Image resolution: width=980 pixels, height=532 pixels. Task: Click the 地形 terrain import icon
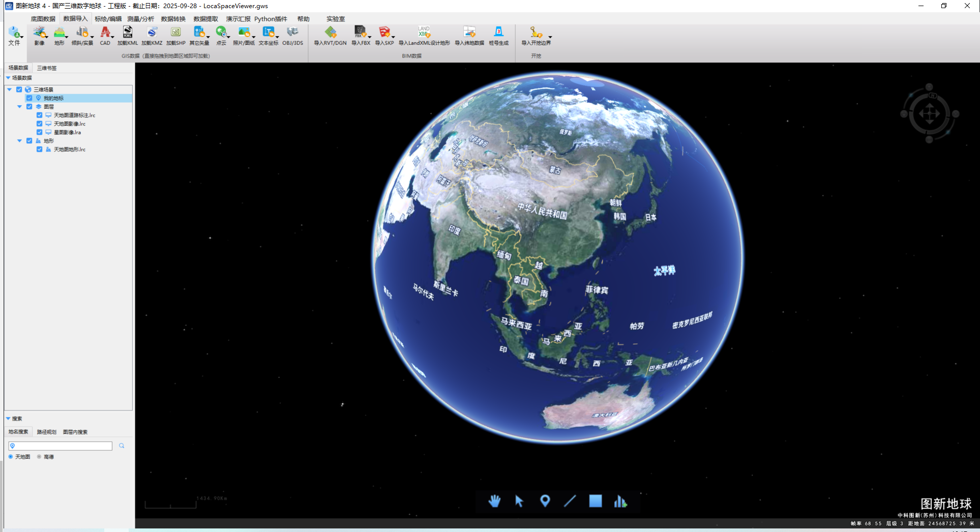60,33
